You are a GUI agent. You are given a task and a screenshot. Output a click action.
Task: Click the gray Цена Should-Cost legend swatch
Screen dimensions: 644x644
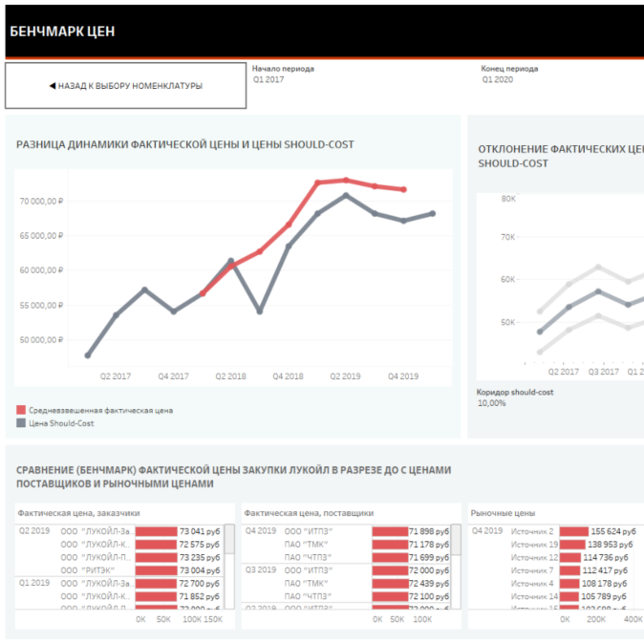tap(21, 423)
